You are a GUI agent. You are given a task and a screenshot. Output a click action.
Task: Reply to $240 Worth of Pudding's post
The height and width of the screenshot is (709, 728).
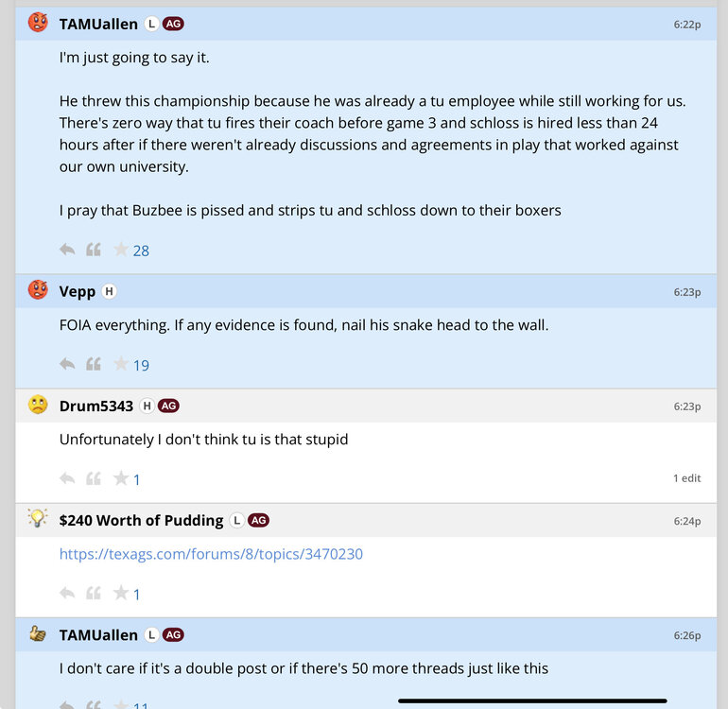[x=67, y=594]
